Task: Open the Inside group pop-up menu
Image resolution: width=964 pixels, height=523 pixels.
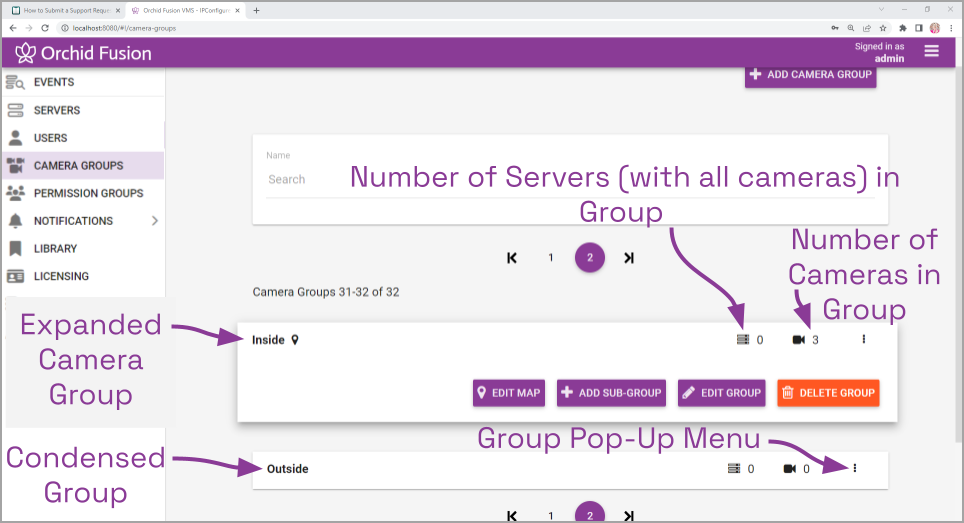Action: 864,339
